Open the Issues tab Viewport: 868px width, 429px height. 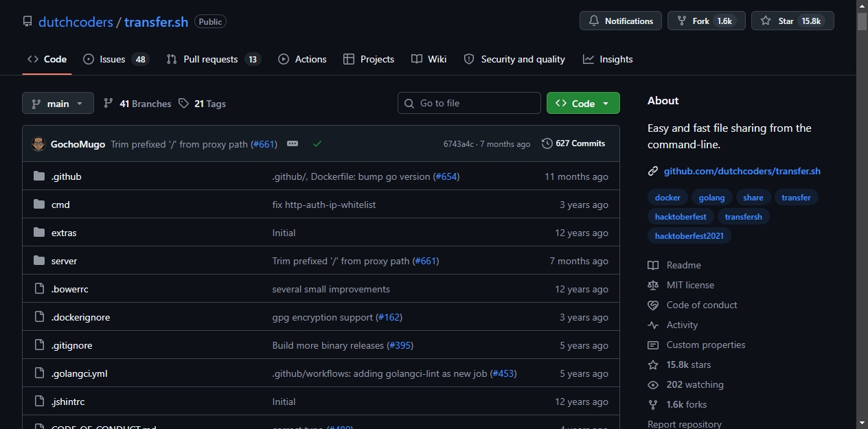coord(115,59)
